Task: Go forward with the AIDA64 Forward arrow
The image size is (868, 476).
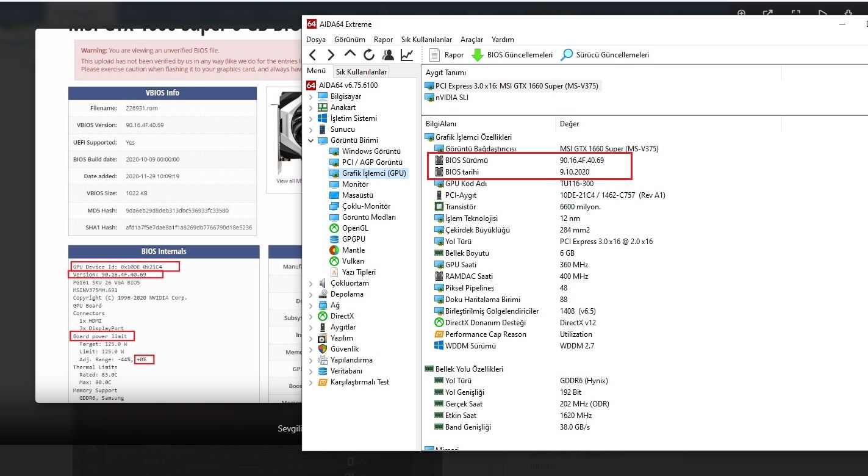Action: (x=331, y=55)
